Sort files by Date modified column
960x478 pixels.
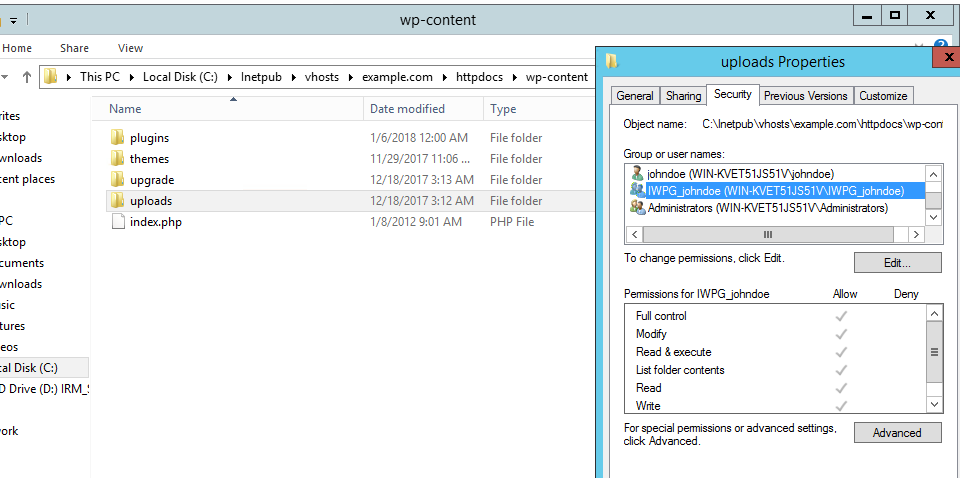pos(407,109)
